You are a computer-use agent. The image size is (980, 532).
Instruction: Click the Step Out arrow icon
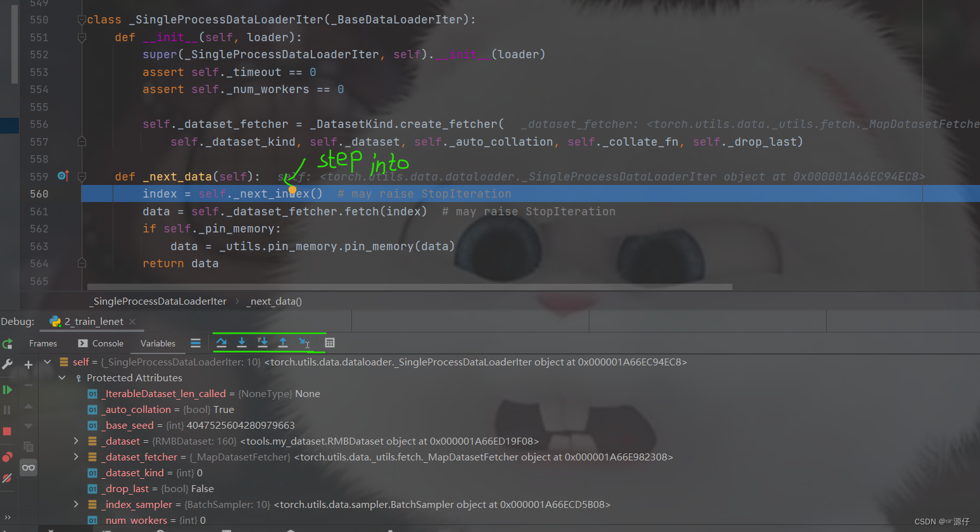pyautogui.click(x=283, y=343)
